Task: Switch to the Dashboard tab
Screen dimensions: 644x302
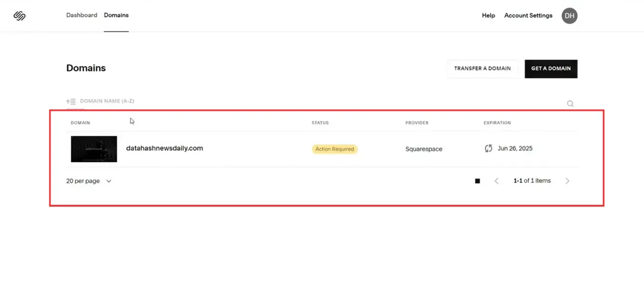Action: (82, 15)
